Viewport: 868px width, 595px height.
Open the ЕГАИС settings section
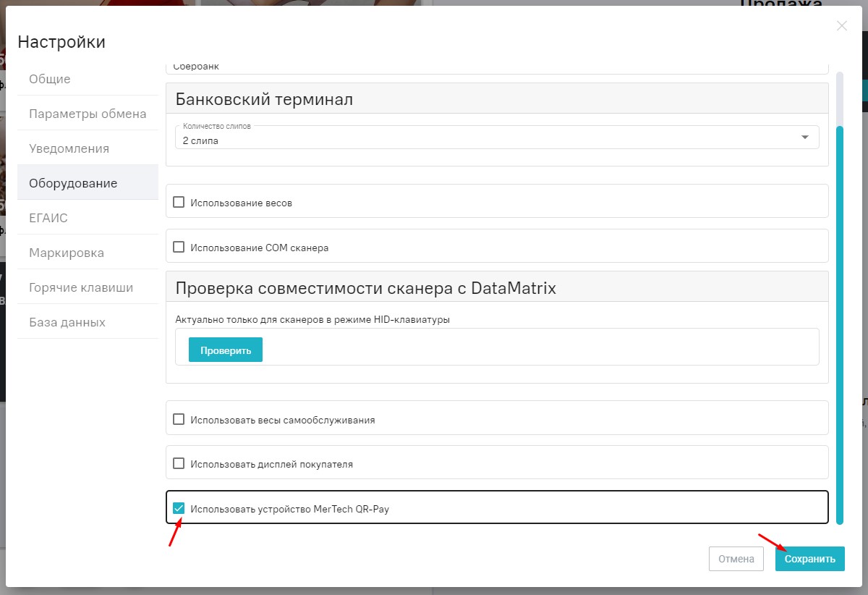pyautogui.click(x=47, y=217)
